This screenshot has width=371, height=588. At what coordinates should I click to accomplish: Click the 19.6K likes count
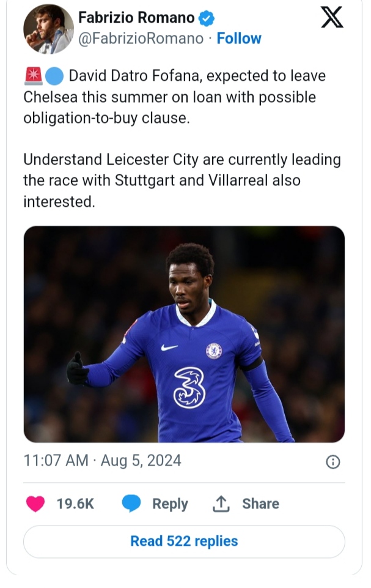[75, 504]
